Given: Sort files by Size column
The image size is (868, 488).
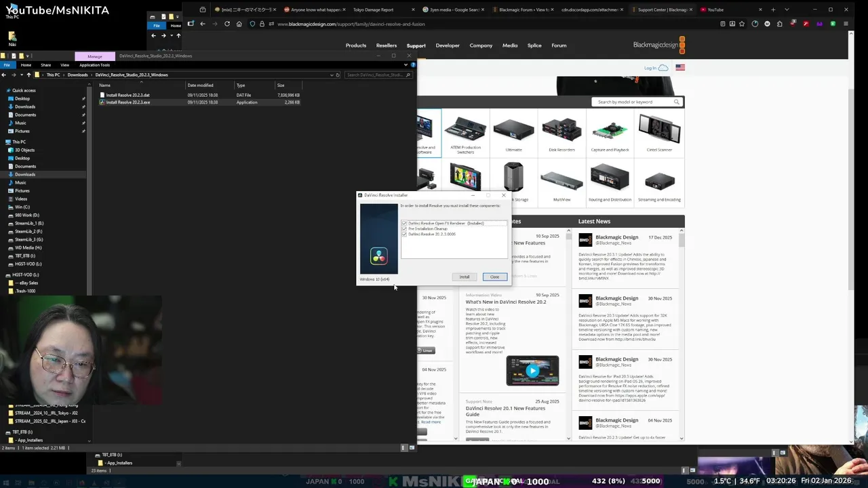Looking at the screenshot, I should (280, 85).
